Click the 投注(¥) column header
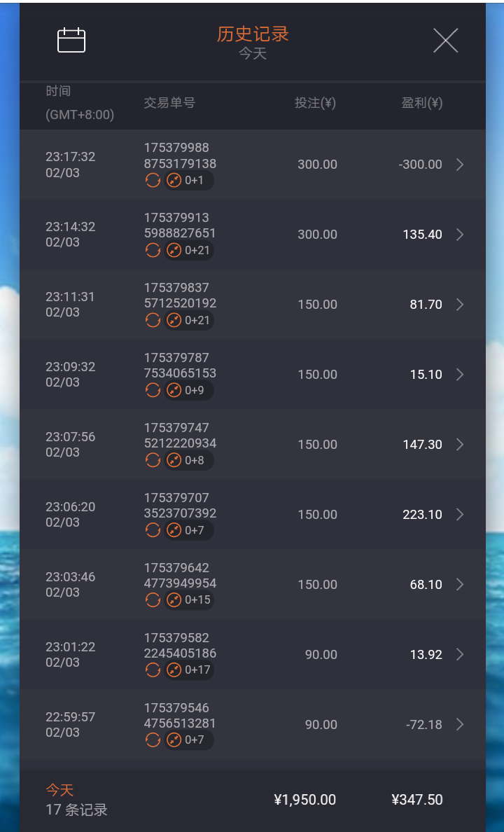The width and height of the screenshot is (504, 832). [x=315, y=104]
